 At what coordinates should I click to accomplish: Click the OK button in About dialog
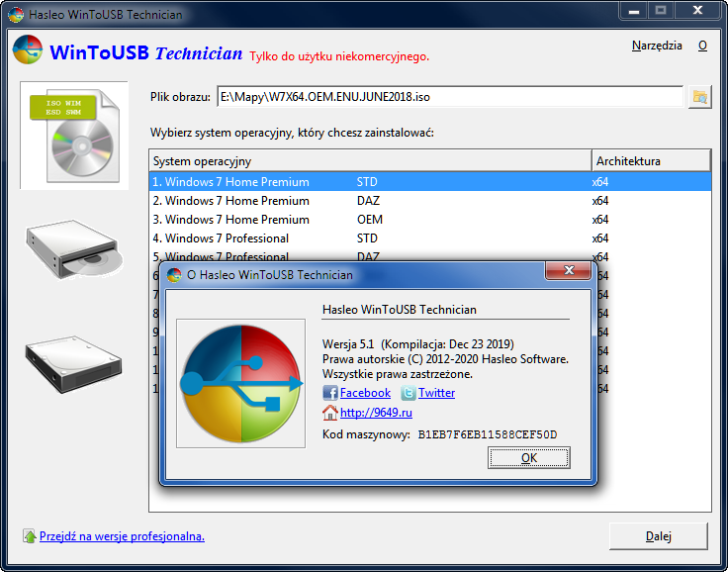coord(529,458)
